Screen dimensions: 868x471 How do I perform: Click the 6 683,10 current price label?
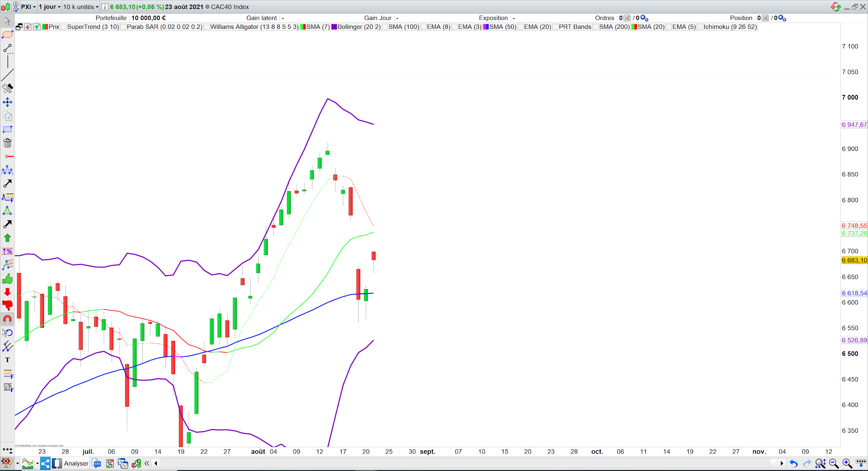coord(854,260)
